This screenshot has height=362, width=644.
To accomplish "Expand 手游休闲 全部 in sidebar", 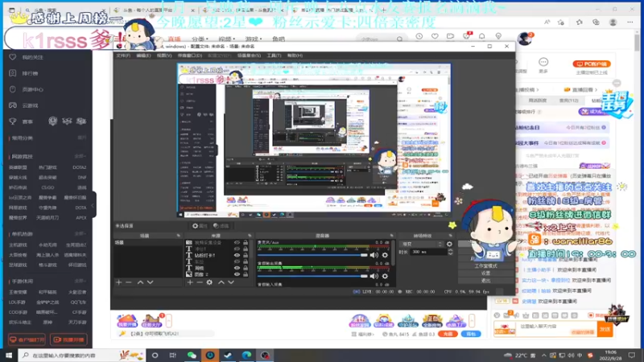I will coord(80,282).
